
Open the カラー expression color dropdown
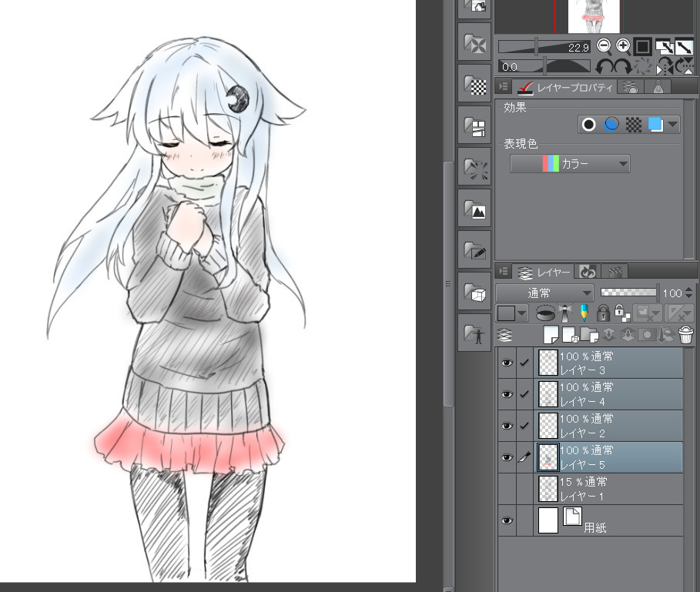(x=570, y=164)
